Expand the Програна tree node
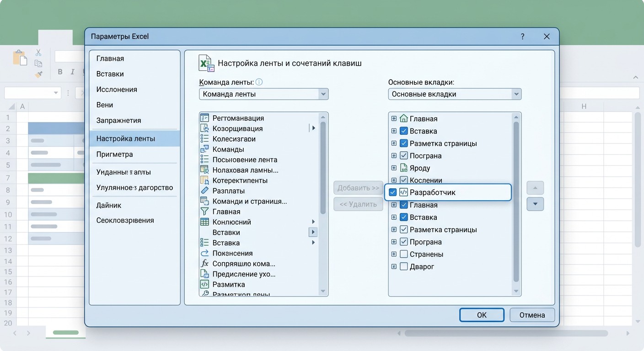 [394, 242]
